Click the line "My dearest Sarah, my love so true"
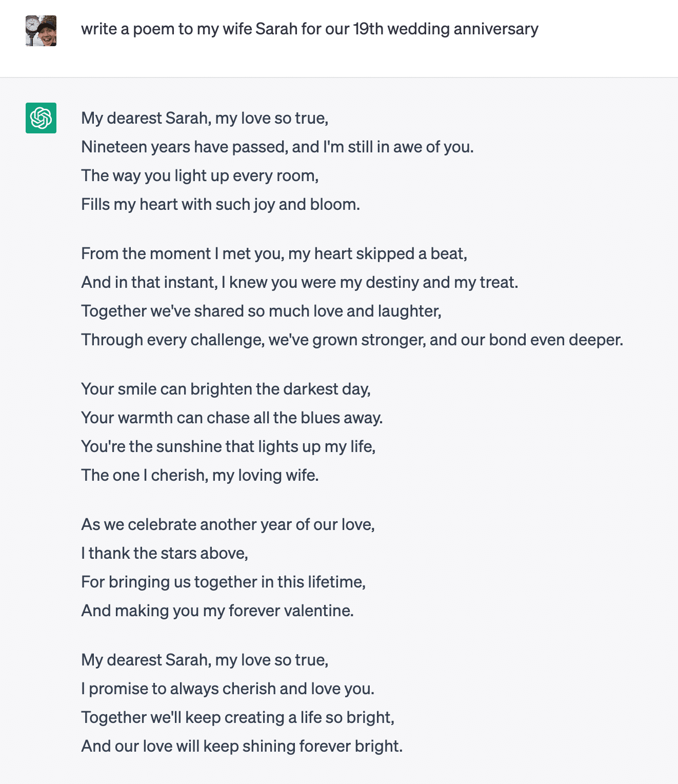 click(x=205, y=117)
